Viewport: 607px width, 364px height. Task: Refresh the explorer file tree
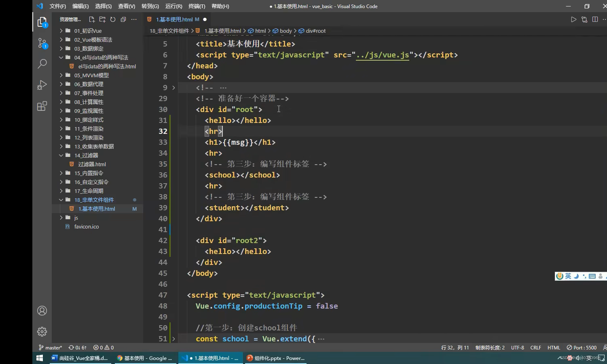(x=113, y=19)
